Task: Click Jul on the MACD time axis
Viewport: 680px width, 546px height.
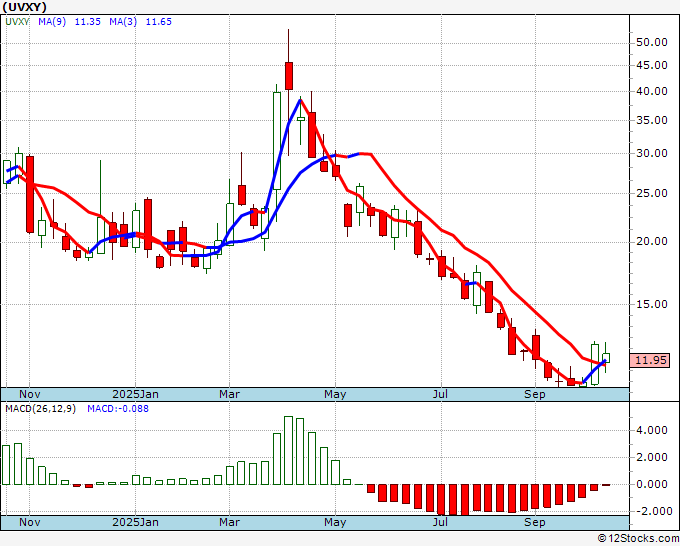Action: (x=441, y=522)
